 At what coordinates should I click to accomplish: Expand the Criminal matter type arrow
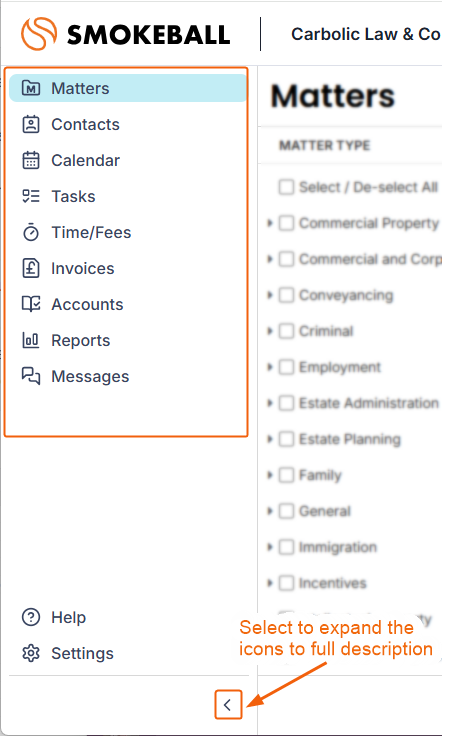[x=270, y=331]
